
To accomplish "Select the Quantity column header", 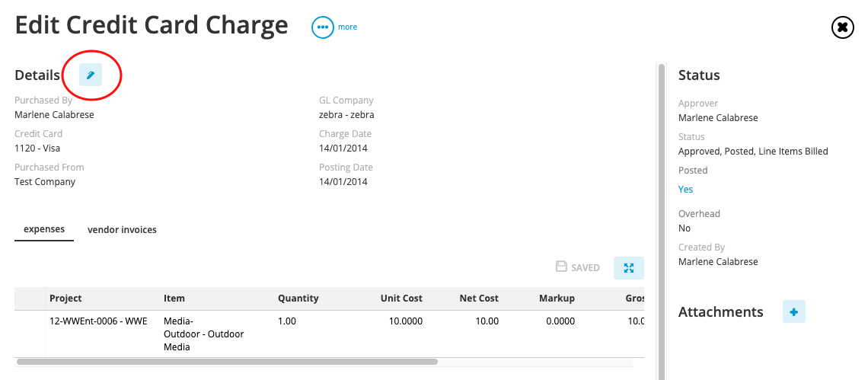I will (x=298, y=298).
